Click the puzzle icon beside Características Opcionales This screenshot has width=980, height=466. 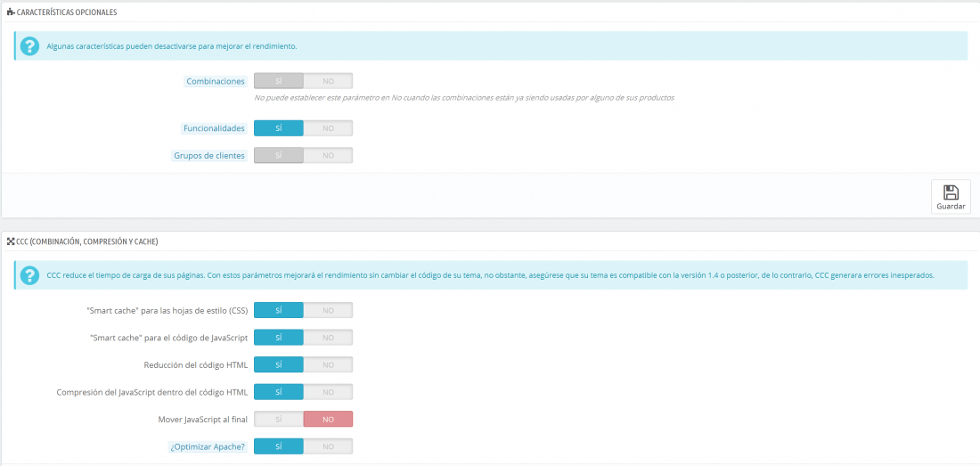click(11, 12)
